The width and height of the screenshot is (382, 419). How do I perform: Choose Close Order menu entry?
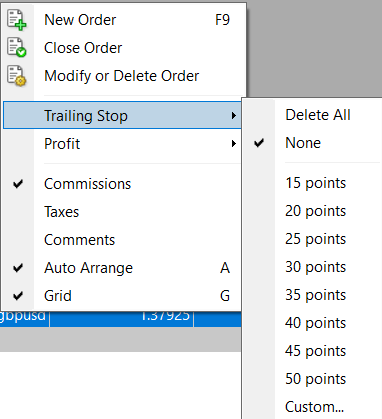click(x=122, y=48)
